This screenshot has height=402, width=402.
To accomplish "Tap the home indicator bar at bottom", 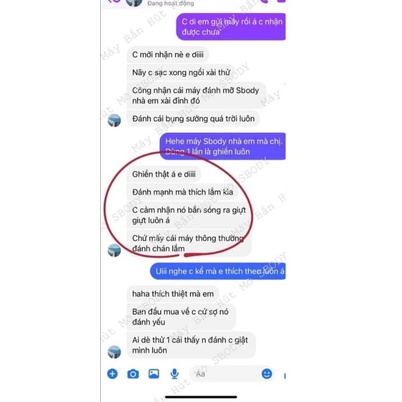I will pos(201,397).
